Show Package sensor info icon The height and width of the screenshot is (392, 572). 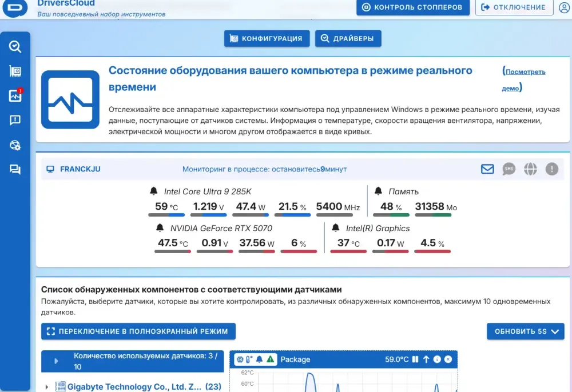click(437, 359)
